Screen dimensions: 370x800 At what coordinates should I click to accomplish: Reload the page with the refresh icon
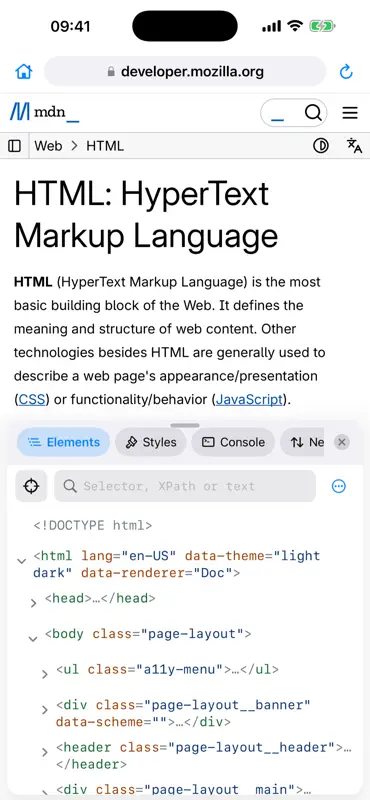[346, 72]
